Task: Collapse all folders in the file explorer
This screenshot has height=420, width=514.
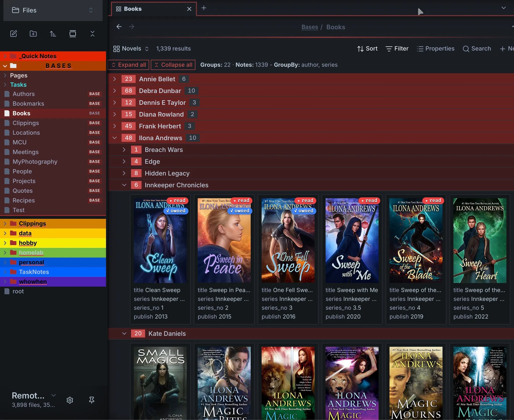Action: (x=93, y=34)
